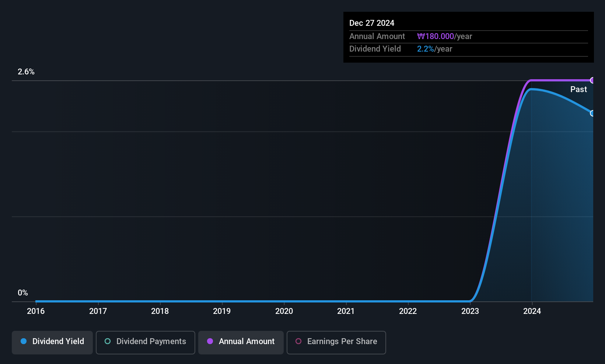This screenshot has height=364, width=605.
Task: Select the purple data point marker on the chart
Action: coord(592,80)
